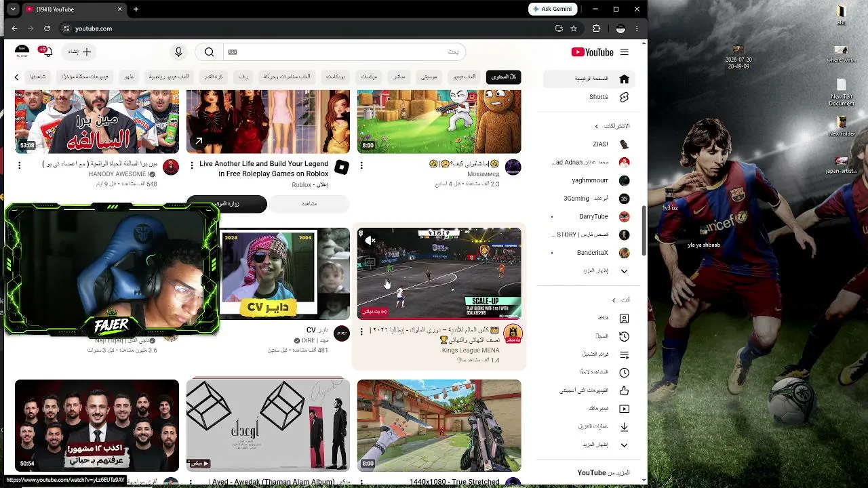The image size is (868, 488).
Task: Open options menu for the Roblox ad
Action: [x=191, y=165]
